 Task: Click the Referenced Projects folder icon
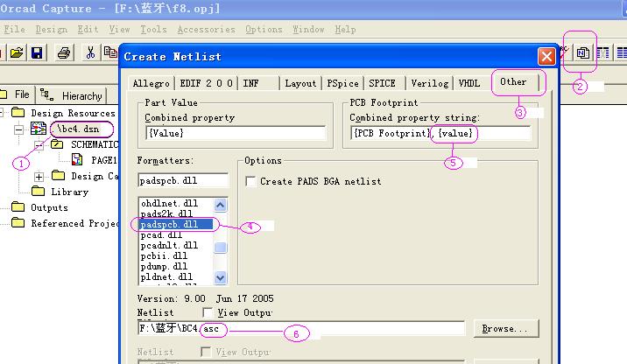18,222
